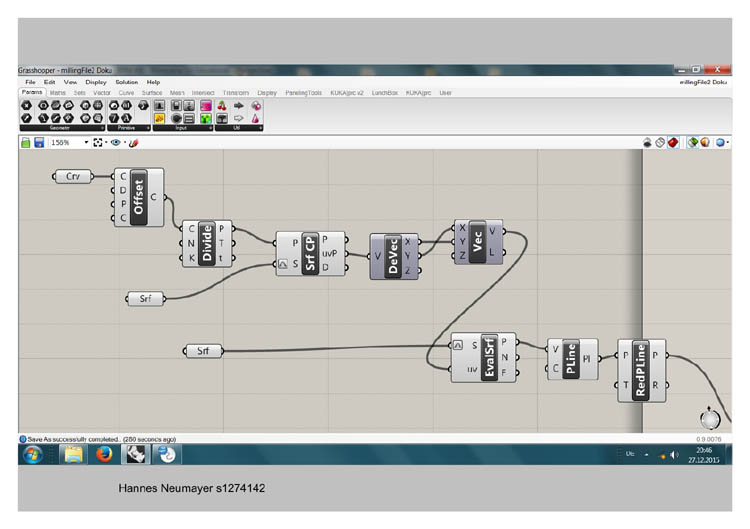The height and width of the screenshot is (529, 750).
Task: Open the Edit menu
Action: 49,82
